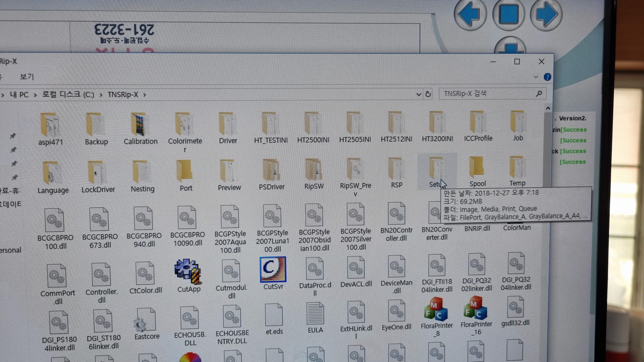Select DGI_PQ3204linker.dll file

pos(516,272)
